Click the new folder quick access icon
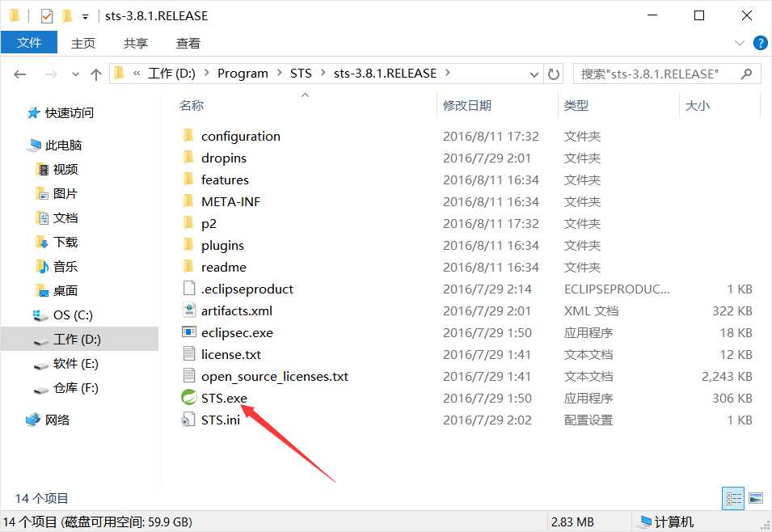The image size is (772, 532). 67,16
